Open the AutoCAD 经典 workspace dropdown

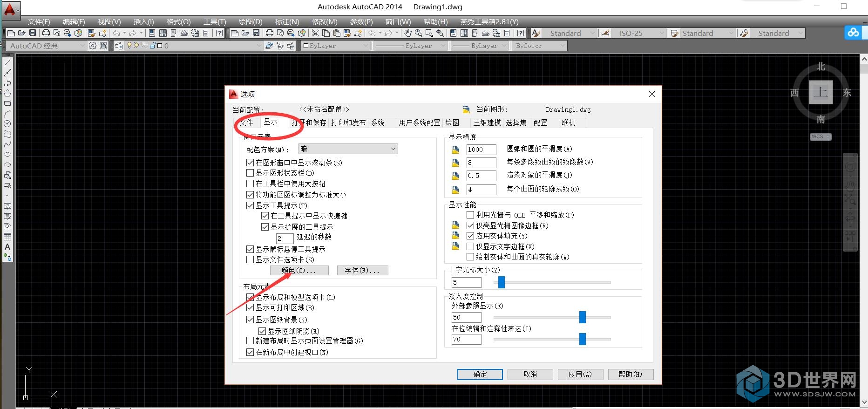click(x=47, y=46)
